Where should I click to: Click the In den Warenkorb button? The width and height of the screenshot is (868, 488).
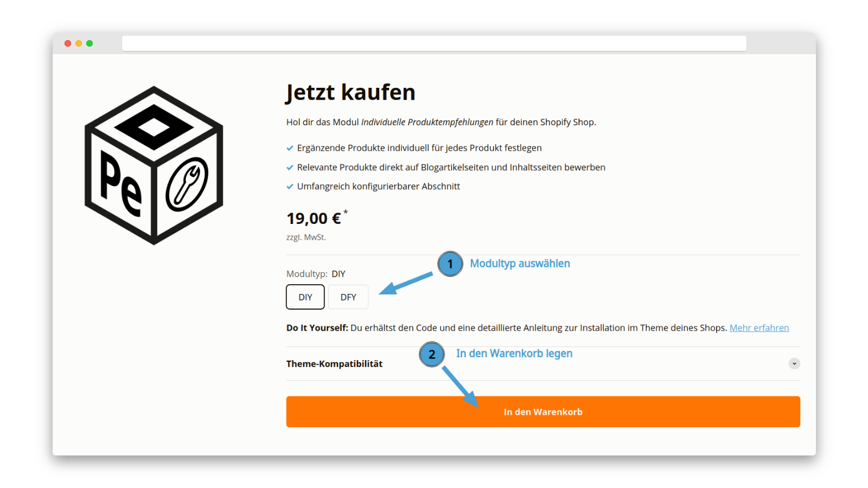coord(543,412)
